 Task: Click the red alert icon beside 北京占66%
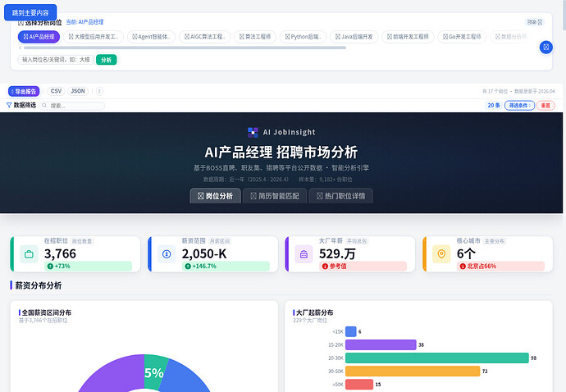[x=463, y=266]
